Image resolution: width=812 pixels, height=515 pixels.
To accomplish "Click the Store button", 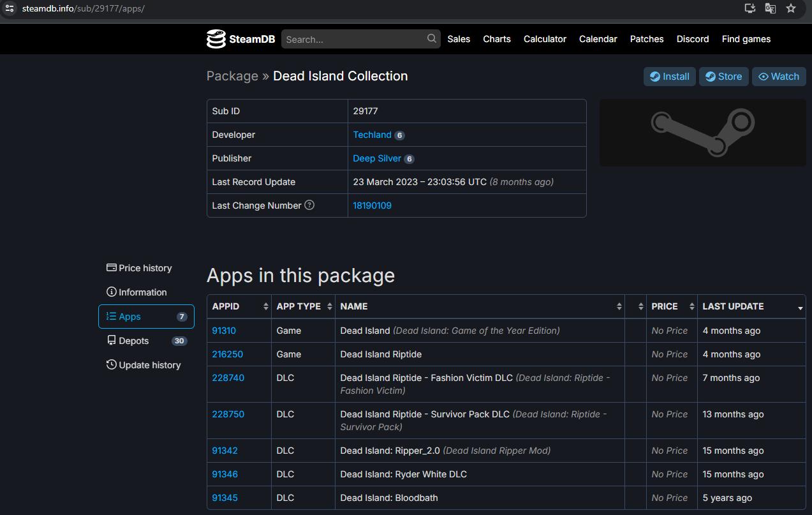I will pos(724,77).
